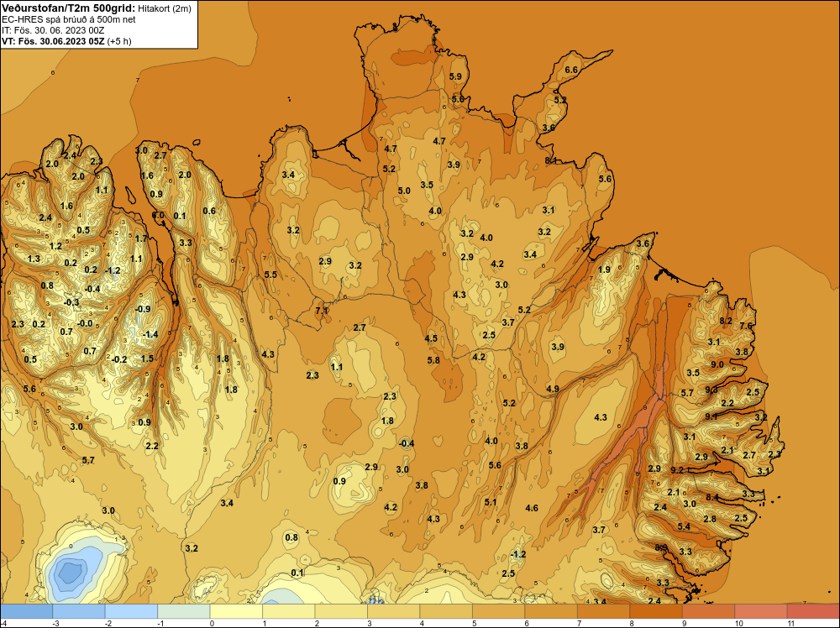
Task: Click the 'IT: Fös. 30. 06. 2023 00Z' line
Action: tap(53, 30)
